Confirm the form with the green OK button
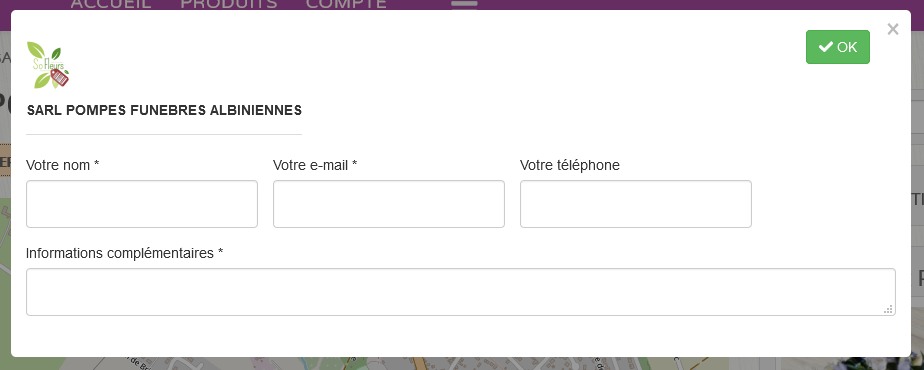Image resolution: width=924 pixels, height=370 pixels. coord(837,47)
